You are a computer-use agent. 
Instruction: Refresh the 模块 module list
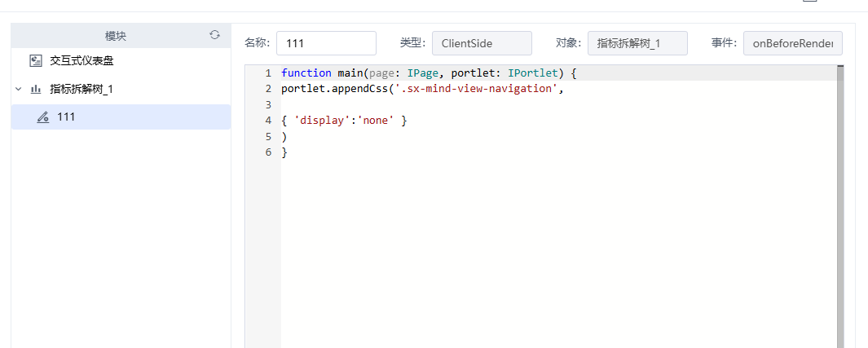[x=215, y=35]
